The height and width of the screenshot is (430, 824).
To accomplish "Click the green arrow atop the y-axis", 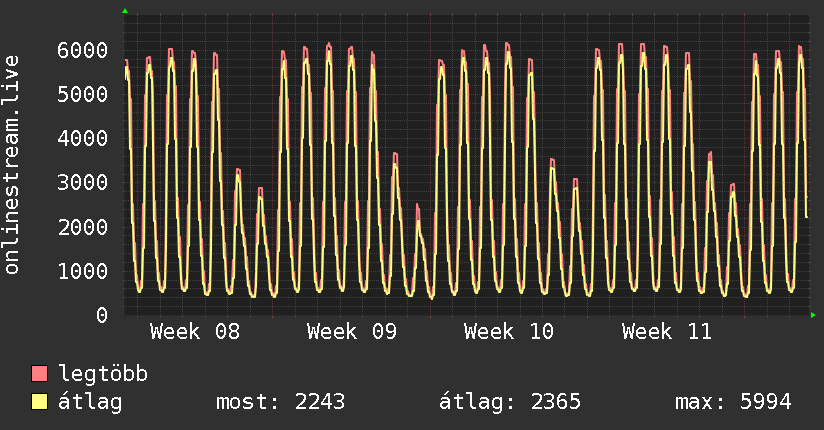I will [x=125, y=11].
